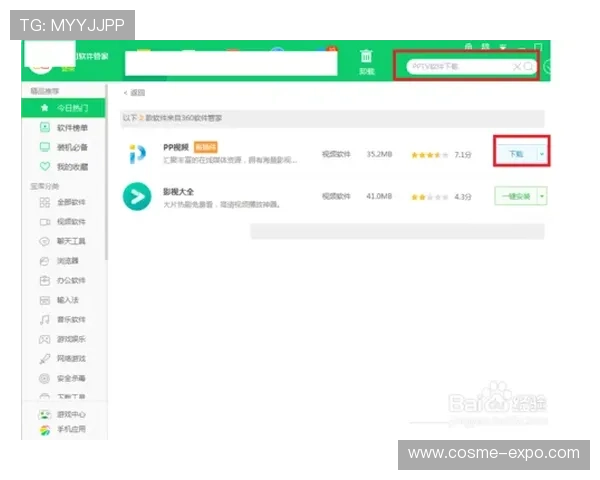Viewport: 600px width, 480px height.
Task: Open the 影视大全 title link
Action: [178, 191]
